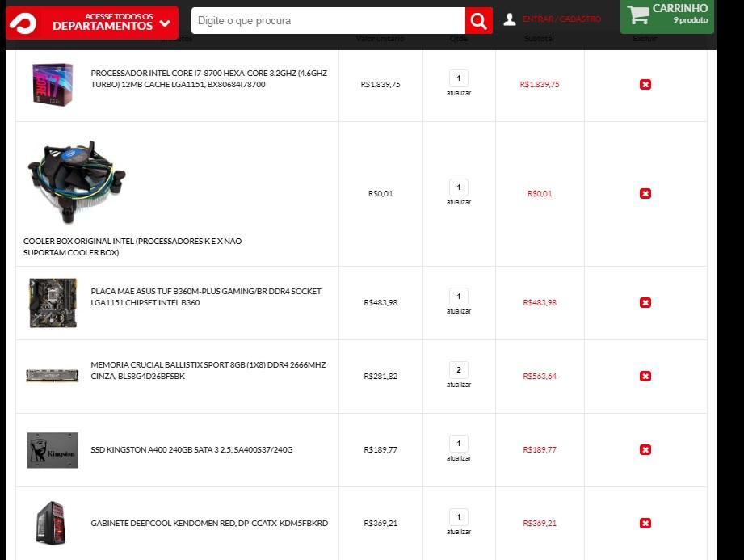Open the Memoria Crucial Ballistix Sport title
This screenshot has width=744, height=560.
[x=208, y=371]
